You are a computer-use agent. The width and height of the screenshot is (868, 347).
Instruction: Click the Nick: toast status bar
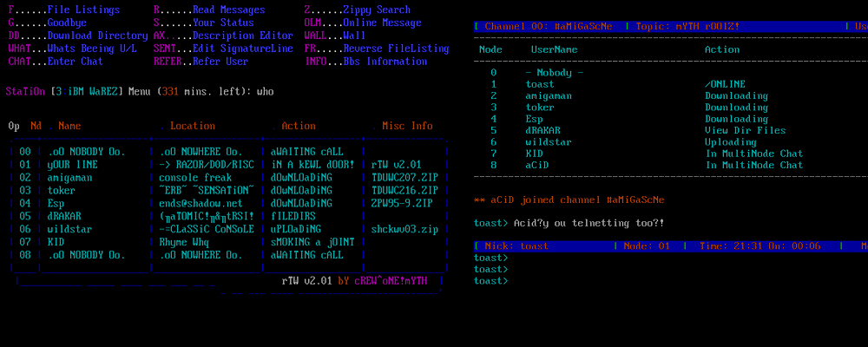[671, 246]
